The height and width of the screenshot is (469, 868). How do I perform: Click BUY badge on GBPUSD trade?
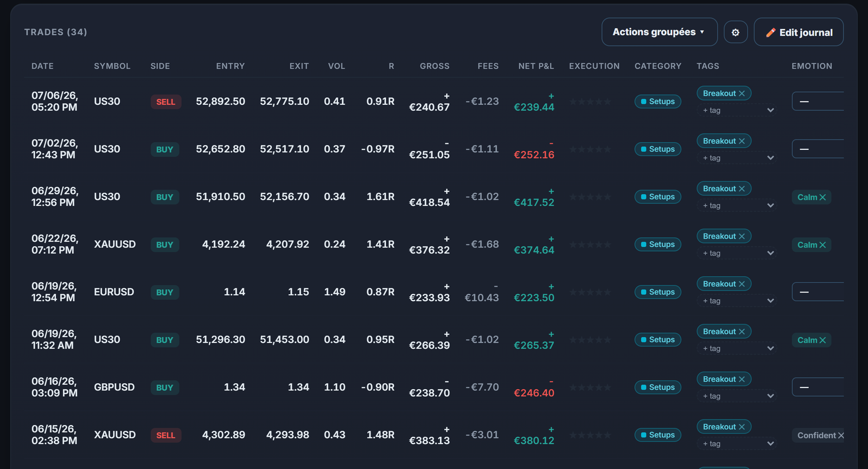pos(165,388)
